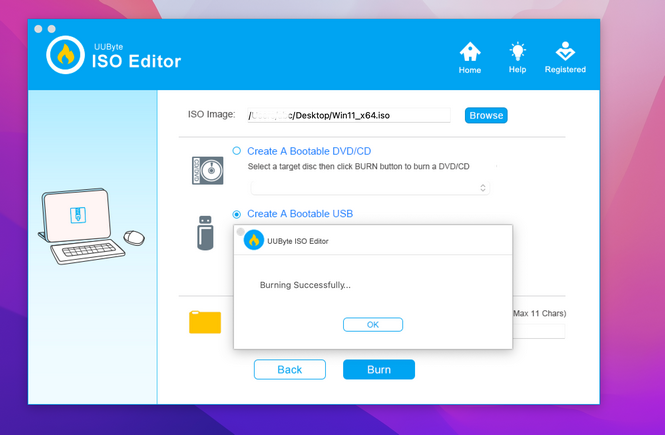Click the Back button
This screenshot has height=435, width=665.
coord(290,370)
